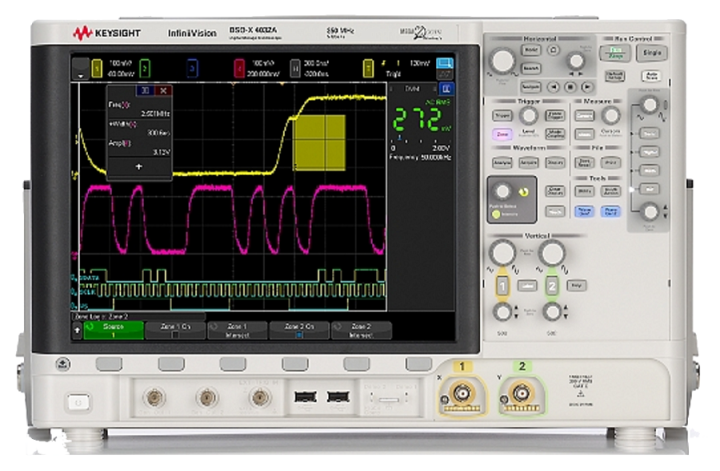Pin the measurements popup with blue icon
Image resolution: width=720 pixels, height=471 pixels.
coord(145,90)
